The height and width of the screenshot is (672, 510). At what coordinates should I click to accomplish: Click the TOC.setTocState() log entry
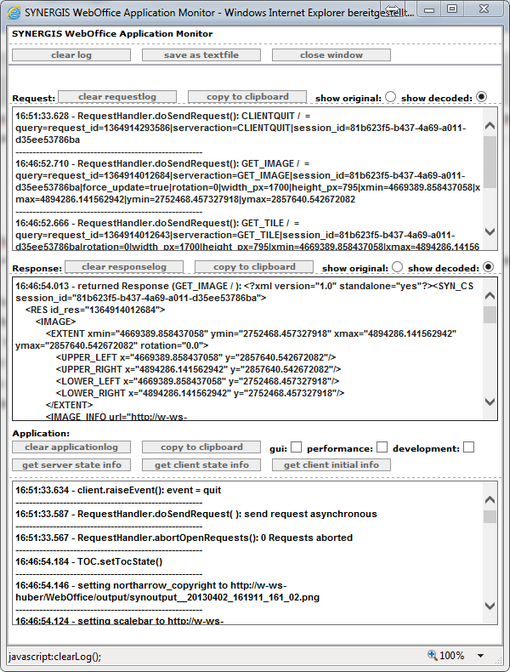[x=89, y=562]
